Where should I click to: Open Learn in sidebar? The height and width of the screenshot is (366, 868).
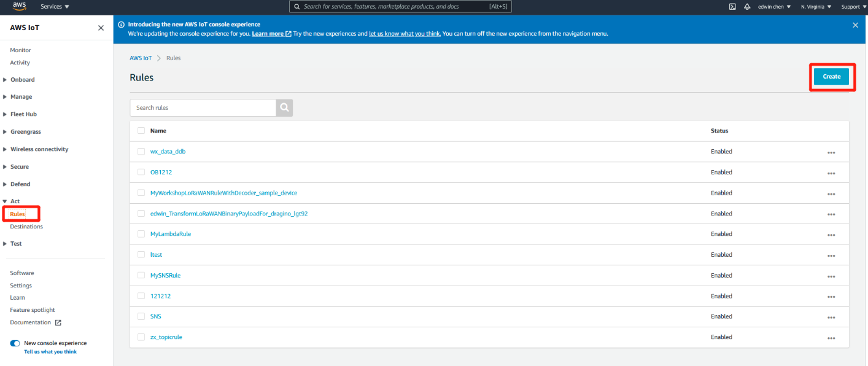[17, 298]
